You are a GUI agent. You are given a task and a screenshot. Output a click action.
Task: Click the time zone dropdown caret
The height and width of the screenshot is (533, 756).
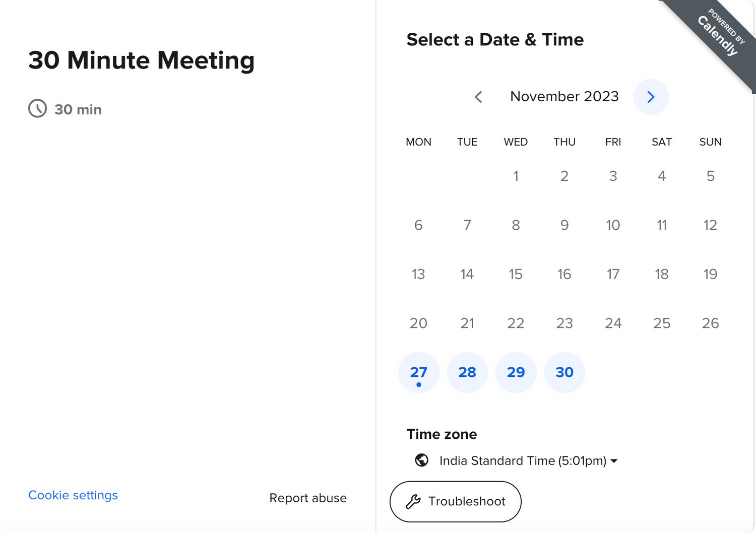tap(614, 461)
